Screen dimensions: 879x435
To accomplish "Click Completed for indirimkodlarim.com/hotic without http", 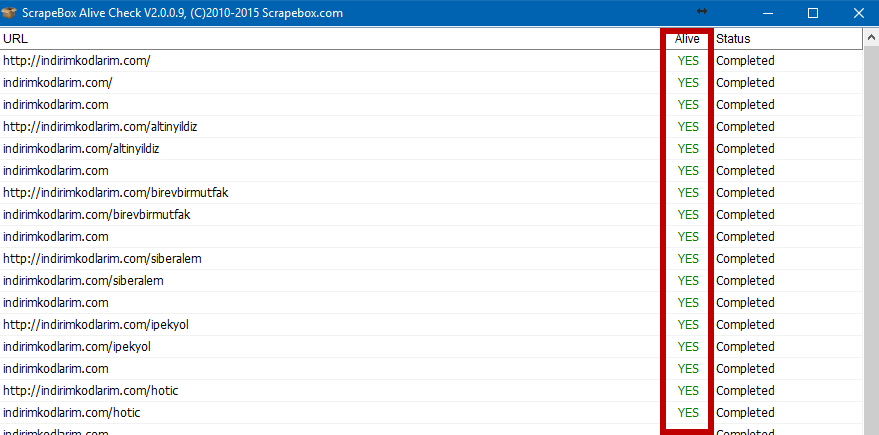I will [x=745, y=413].
